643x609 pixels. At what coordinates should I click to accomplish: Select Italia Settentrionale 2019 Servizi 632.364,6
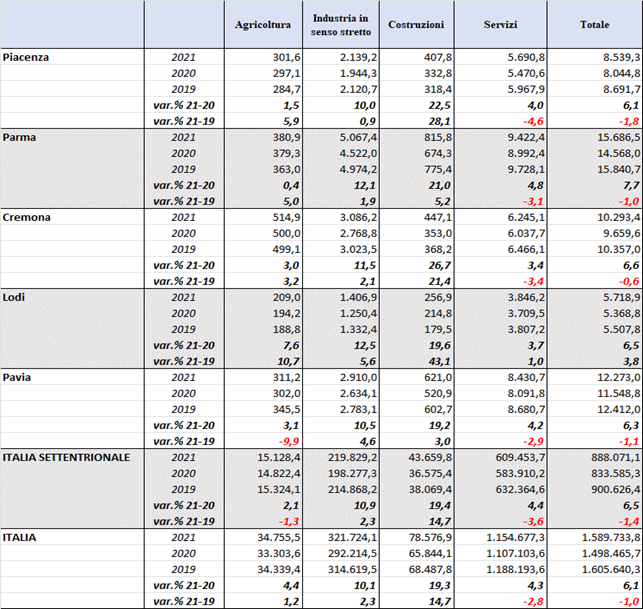coord(520,489)
